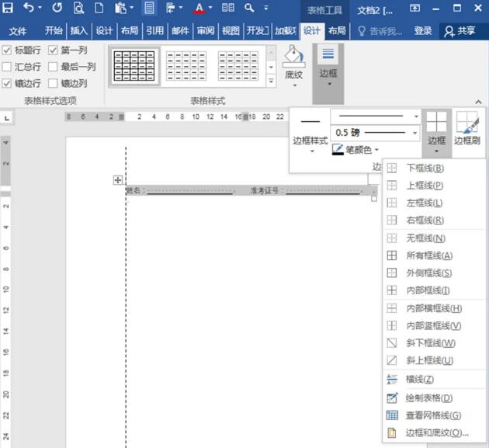Image resolution: width=489 pixels, height=448 pixels.
Task: Open the ribbon 边框 group dropdown
Action: point(328,74)
